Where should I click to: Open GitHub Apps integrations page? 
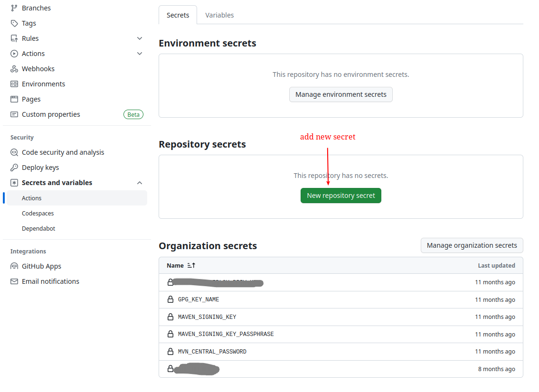point(42,266)
